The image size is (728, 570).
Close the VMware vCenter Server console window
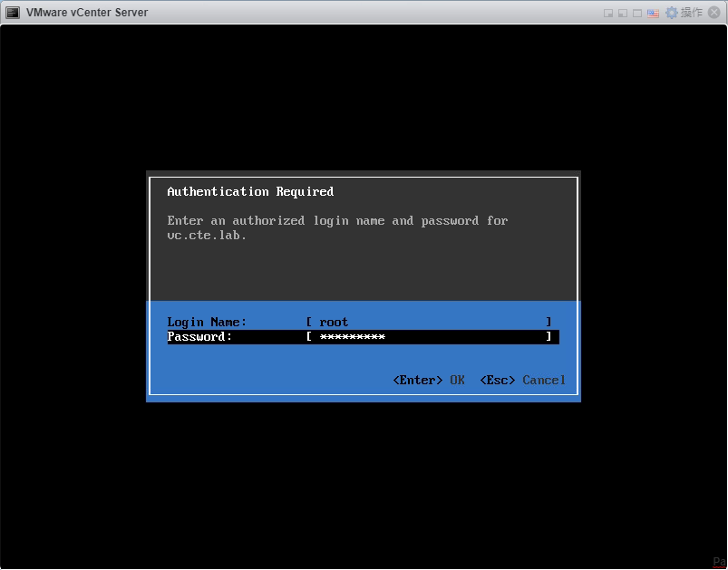pos(714,13)
